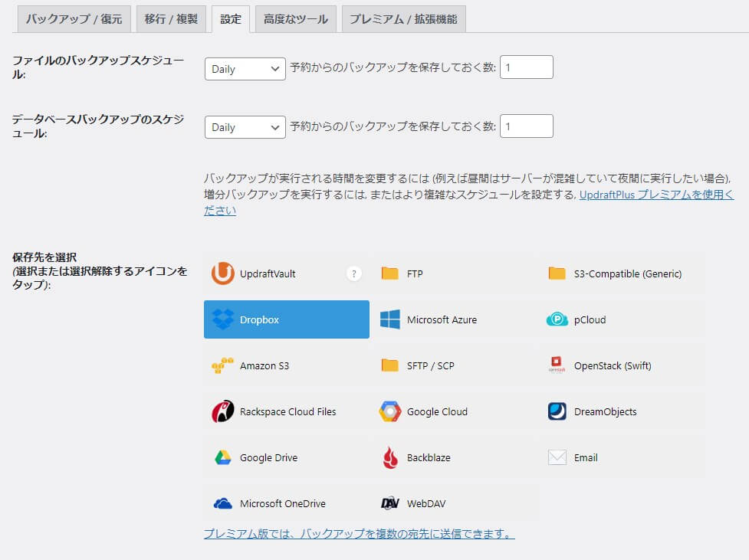Screen dimensions: 749x560
Task: Focus the file backup retention count field
Action: tap(526, 68)
